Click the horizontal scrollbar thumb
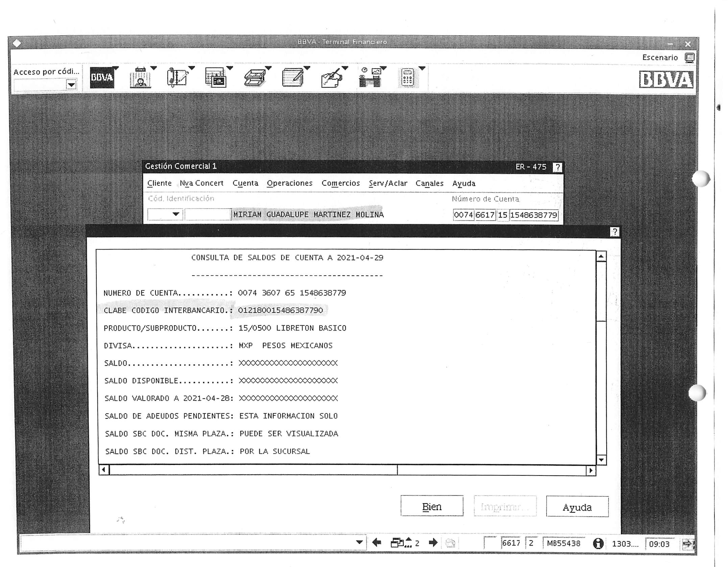The width and height of the screenshot is (728, 567). pyautogui.click(x=253, y=470)
